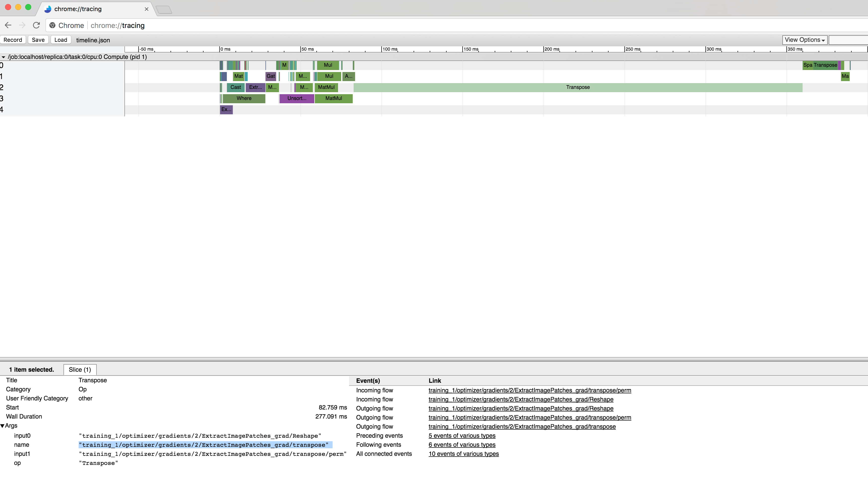
Task: Click the search field next to View Options
Action: tap(847, 40)
